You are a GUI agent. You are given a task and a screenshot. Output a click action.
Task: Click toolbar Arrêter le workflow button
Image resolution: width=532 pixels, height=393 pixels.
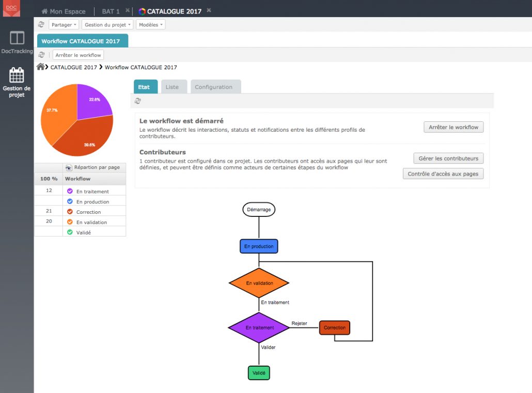point(78,55)
